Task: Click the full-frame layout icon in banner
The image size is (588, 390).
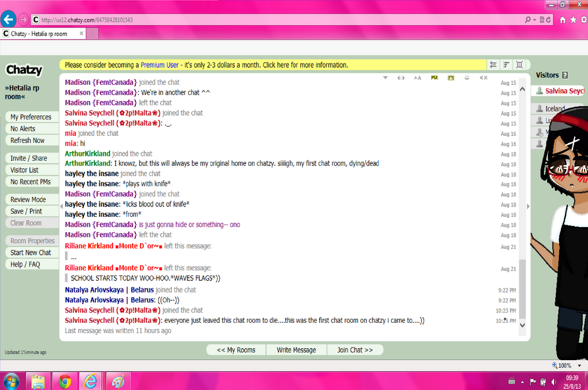Action: point(519,65)
